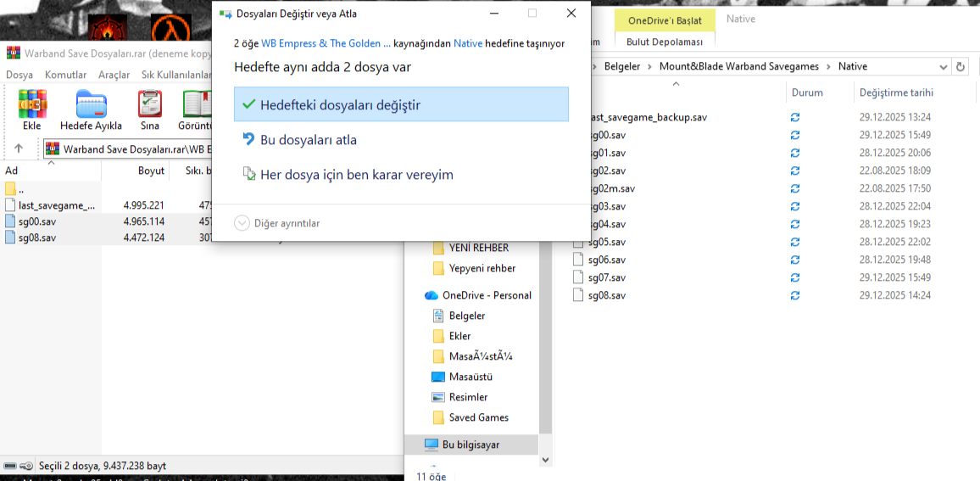Click the Native destination link in dialog
This screenshot has width=980, height=481.
[468, 43]
